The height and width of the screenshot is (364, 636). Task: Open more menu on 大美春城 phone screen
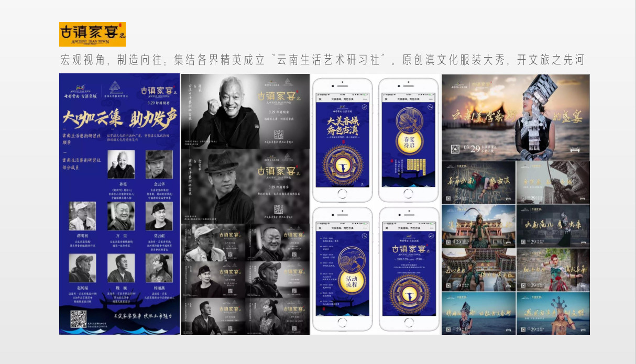366,98
